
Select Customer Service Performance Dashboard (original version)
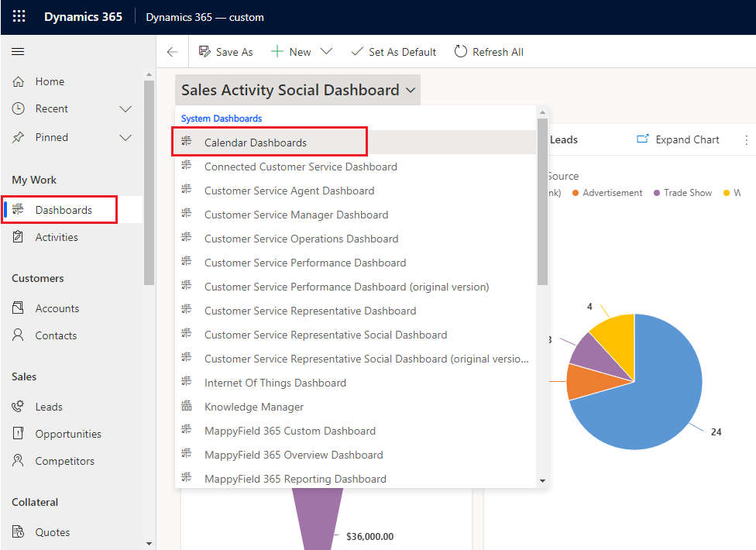pos(356,287)
